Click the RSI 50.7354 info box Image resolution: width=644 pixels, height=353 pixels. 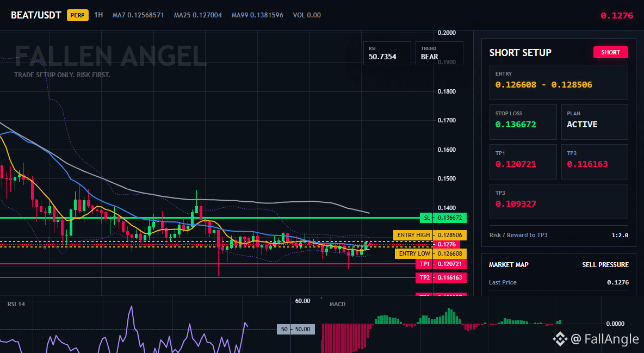387,53
